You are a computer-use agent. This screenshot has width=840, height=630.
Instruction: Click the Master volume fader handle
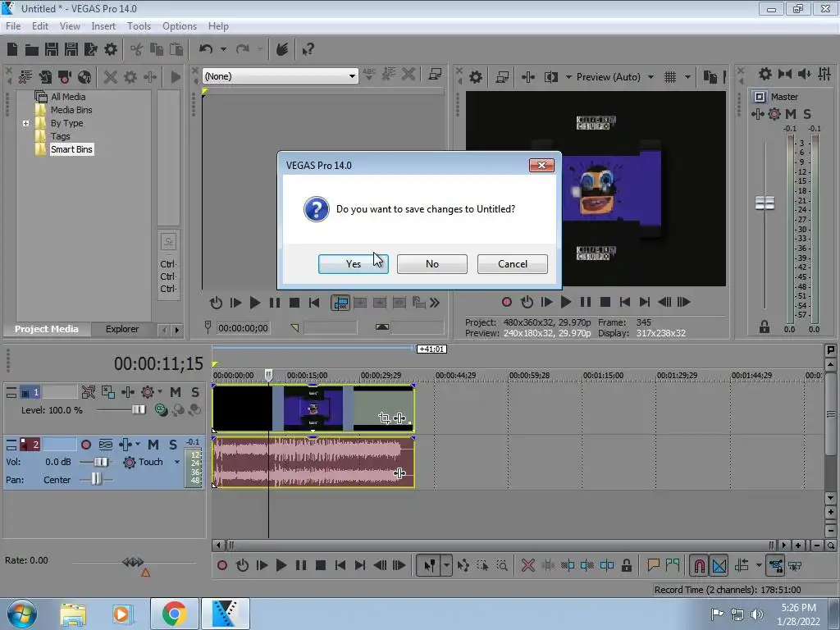[x=765, y=203]
